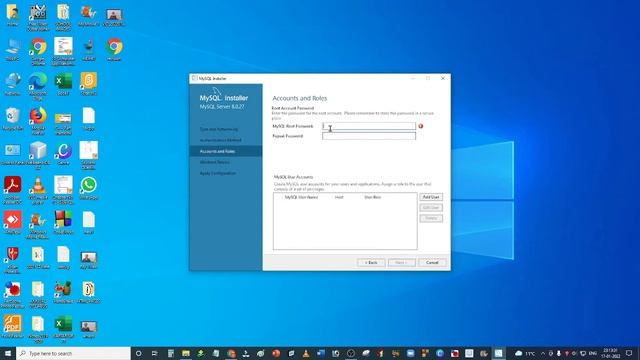Show hidden system tray icons
This screenshot has width=640, height=360.
(543, 353)
